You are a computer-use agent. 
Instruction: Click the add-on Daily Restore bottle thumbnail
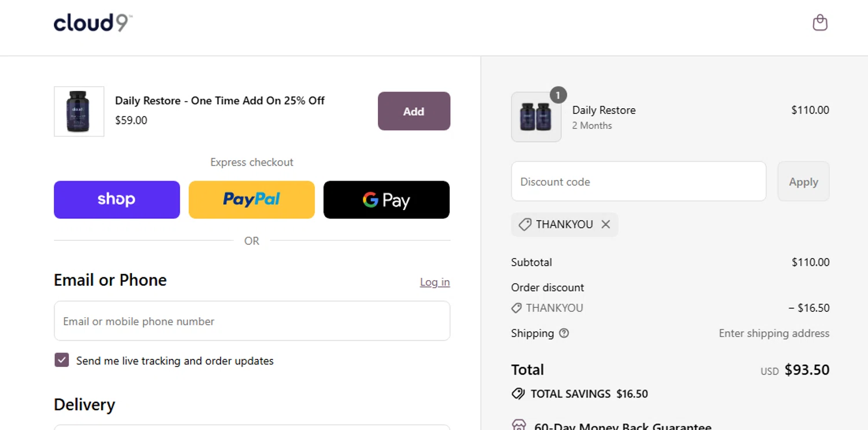click(79, 112)
